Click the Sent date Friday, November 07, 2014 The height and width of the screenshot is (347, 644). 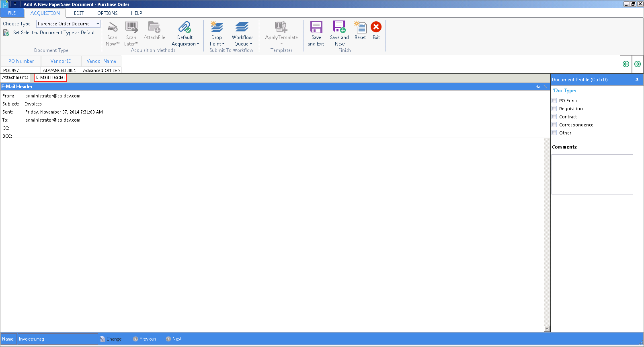(64, 112)
